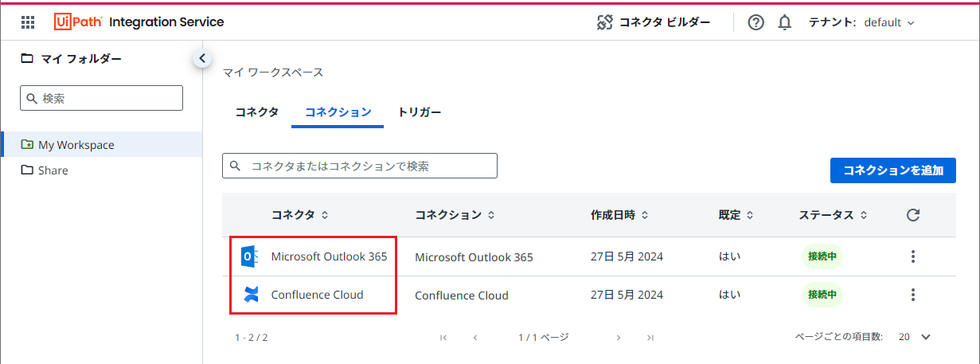Open the help question mark icon
The image size is (980, 364).
756,22
